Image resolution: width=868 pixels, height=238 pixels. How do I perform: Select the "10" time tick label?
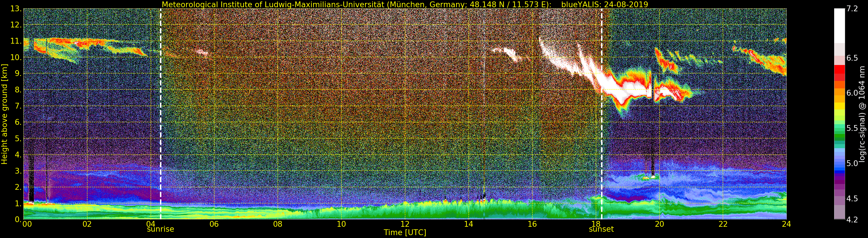(x=341, y=224)
